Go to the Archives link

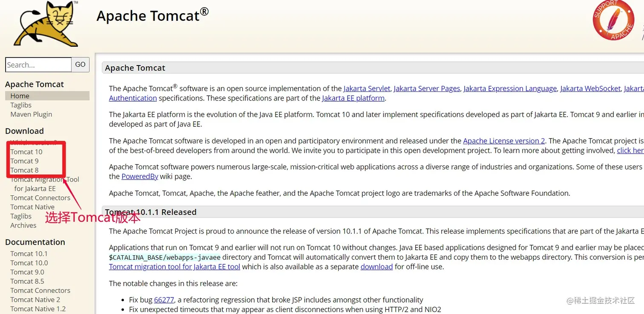coord(23,226)
